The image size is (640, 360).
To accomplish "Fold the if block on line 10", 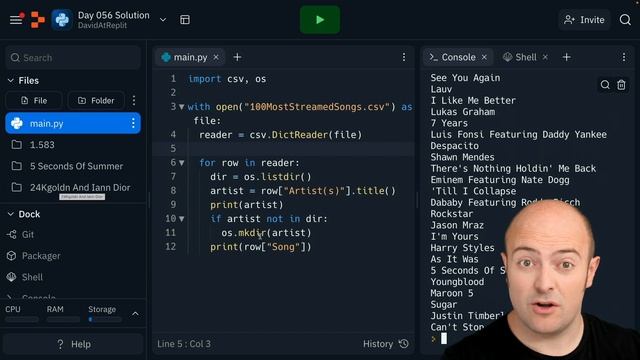I will pos(182,219).
